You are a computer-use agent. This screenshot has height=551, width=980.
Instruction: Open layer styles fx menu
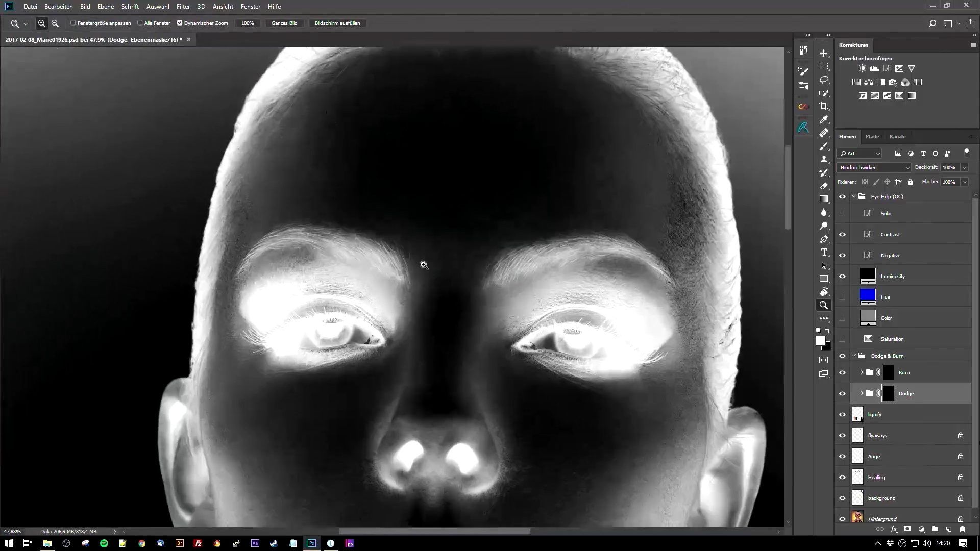pyautogui.click(x=894, y=530)
